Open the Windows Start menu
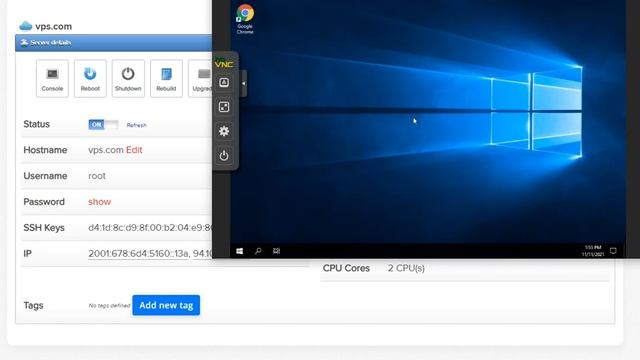Viewport: 640px width, 360px height. (240, 251)
